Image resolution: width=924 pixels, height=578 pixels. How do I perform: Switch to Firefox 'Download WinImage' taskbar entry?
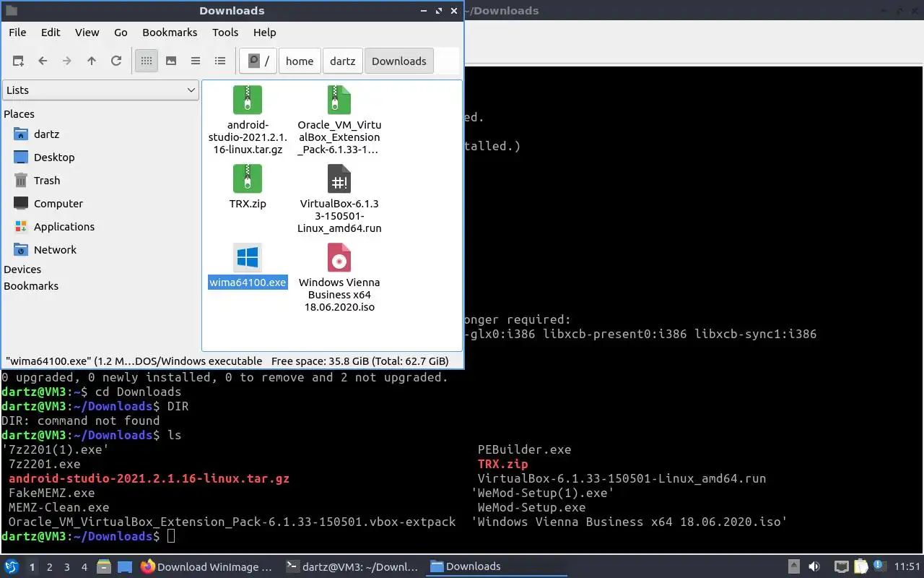(x=207, y=567)
